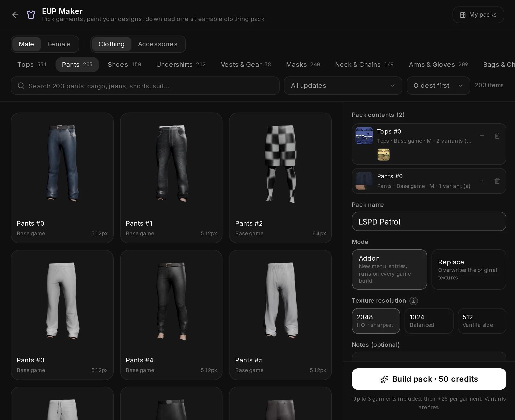Viewport: 515px width, 420px height.
Task: Click the 'Pack contents (2)' heading
Action: point(378,115)
